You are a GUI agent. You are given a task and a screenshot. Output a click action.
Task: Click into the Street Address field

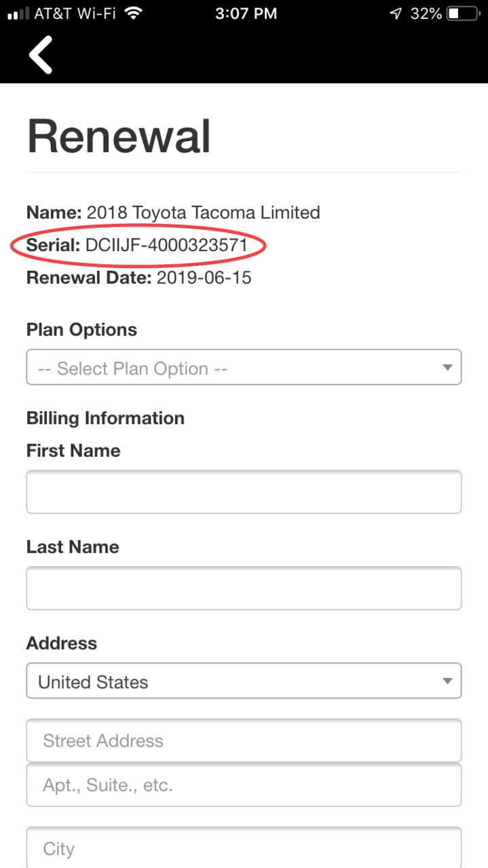[x=244, y=740]
